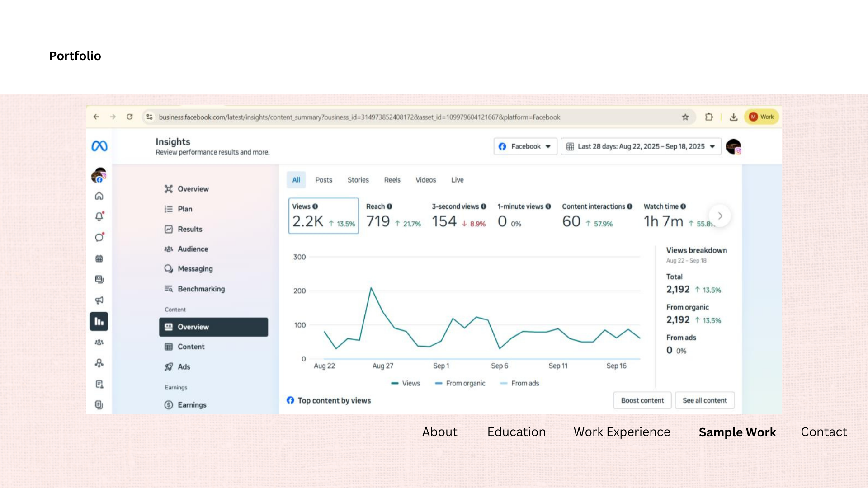Open the megaphone ads icon
Image resolution: width=868 pixels, height=488 pixels.
pos(99,300)
